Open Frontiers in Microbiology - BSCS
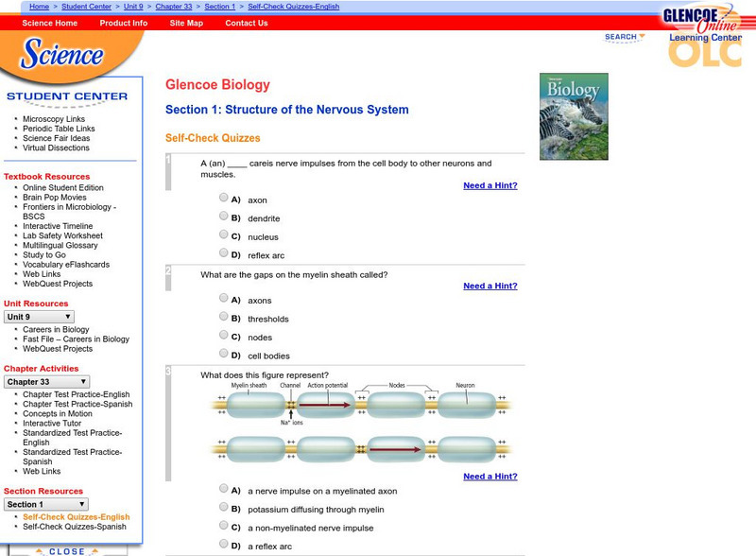This screenshot has width=756, height=556. (x=69, y=212)
